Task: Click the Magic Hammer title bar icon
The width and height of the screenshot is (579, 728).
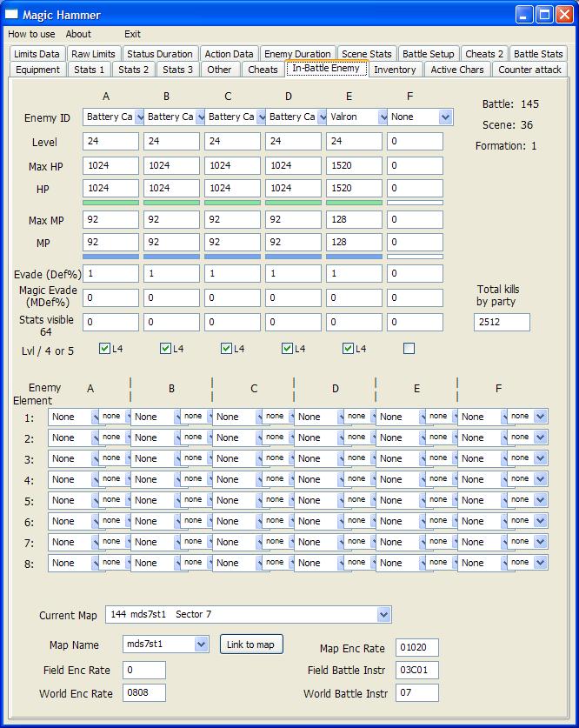Action: coord(11,15)
